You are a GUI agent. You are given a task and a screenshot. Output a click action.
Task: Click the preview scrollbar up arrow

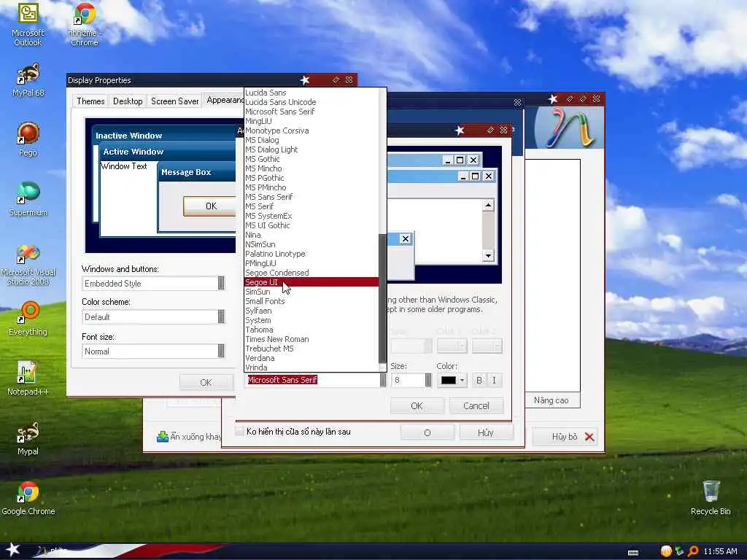coord(488,205)
